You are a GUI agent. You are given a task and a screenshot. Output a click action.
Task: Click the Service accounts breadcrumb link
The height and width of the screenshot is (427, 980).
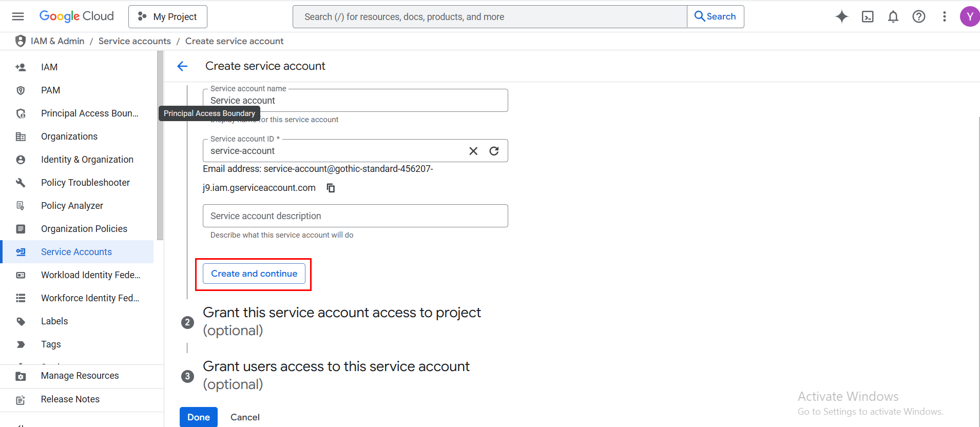coord(134,41)
